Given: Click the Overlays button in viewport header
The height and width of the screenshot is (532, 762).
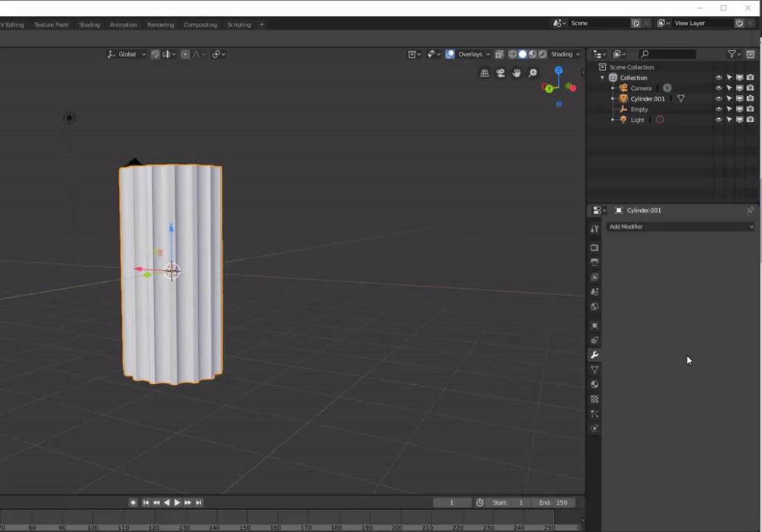Looking at the screenshot, I should [469, 54].
